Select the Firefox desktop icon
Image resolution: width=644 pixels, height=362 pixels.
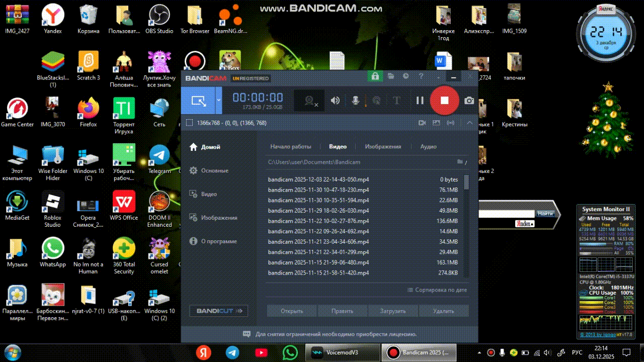point(88,113)
